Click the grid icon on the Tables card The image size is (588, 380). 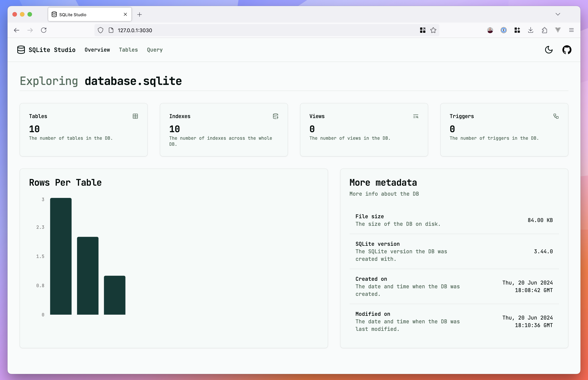pos(135,116)
